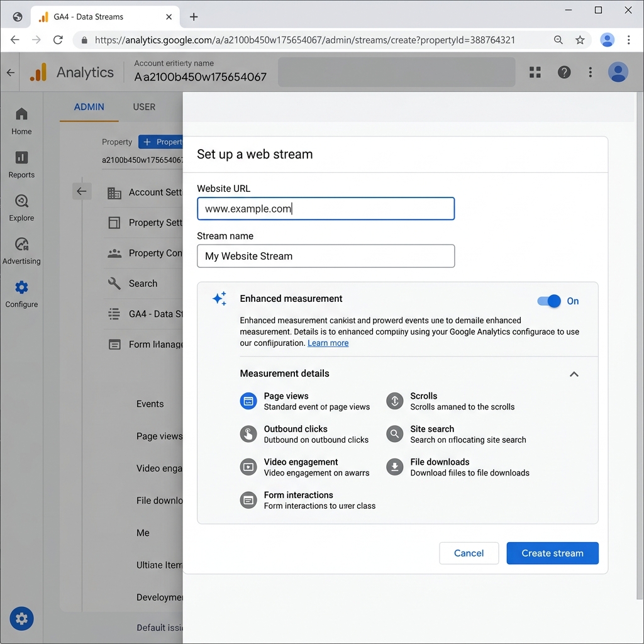Open the help question mark icon
Image resolution: width=644 pixels, height=644 pixels.
[x=564, y=72]
